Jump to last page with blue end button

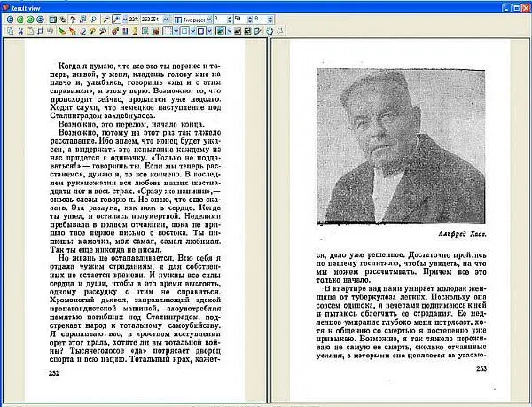click(x=40, y=20)
